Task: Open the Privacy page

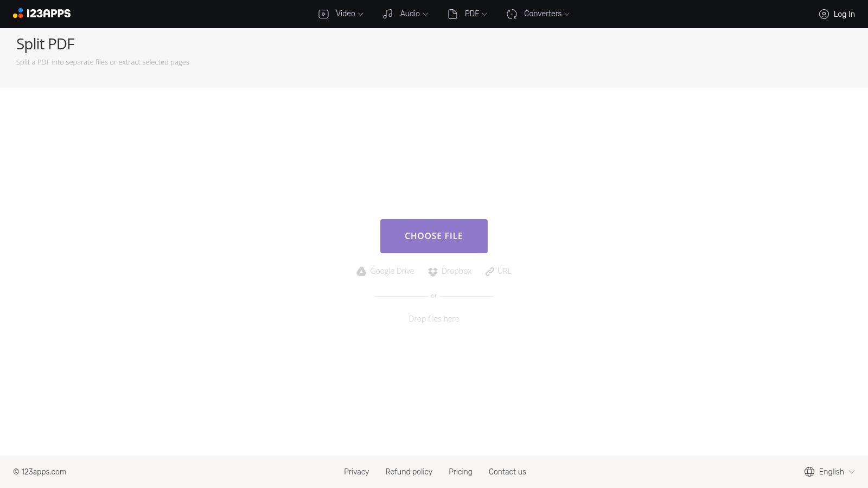Action: 356,472
